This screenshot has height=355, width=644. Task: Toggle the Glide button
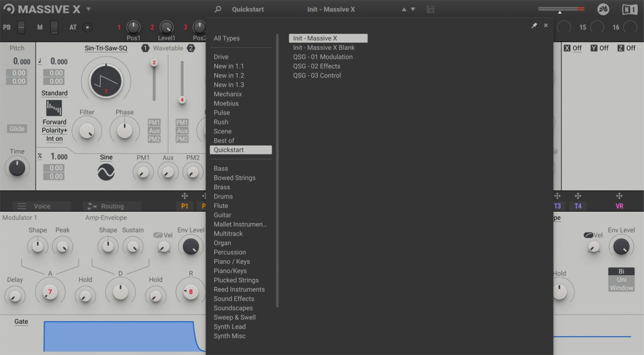(x=17, y=128)
